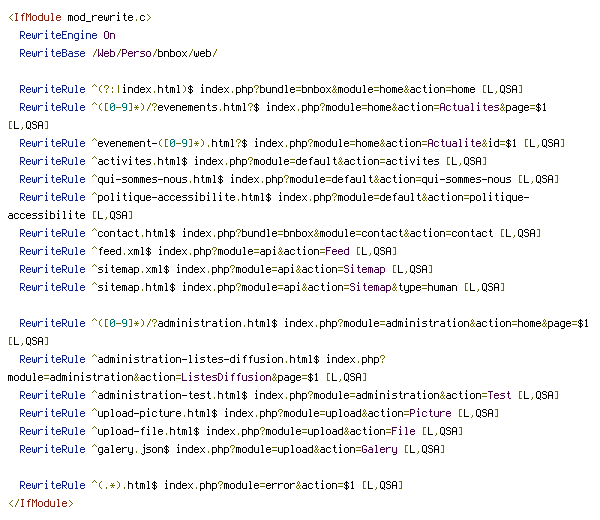Click the index.html home rewrite rule
Screen dimensions: 600x520
tap(271, 90)
